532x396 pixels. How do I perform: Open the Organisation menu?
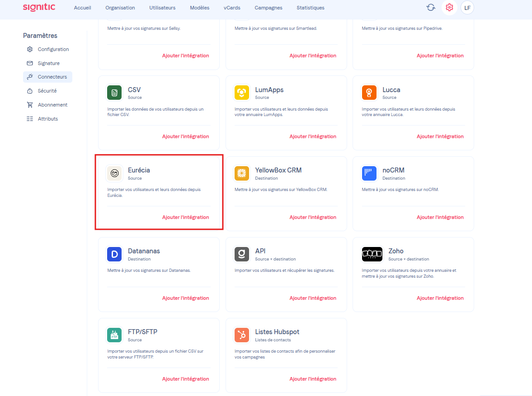point(120,8)
